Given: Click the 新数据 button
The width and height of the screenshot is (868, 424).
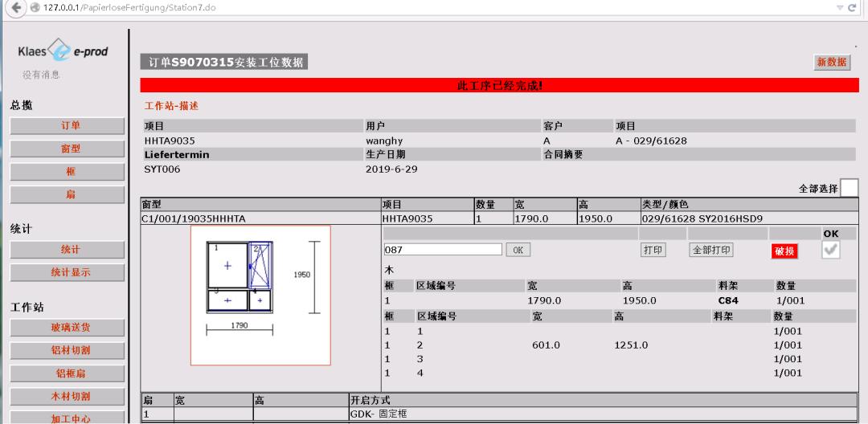Looking at the screenshot, I should tap(832, 62).
